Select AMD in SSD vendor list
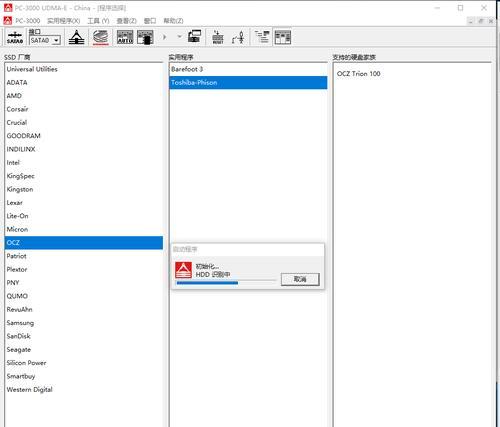Viewport: 500px width, 427px height. 84,96
